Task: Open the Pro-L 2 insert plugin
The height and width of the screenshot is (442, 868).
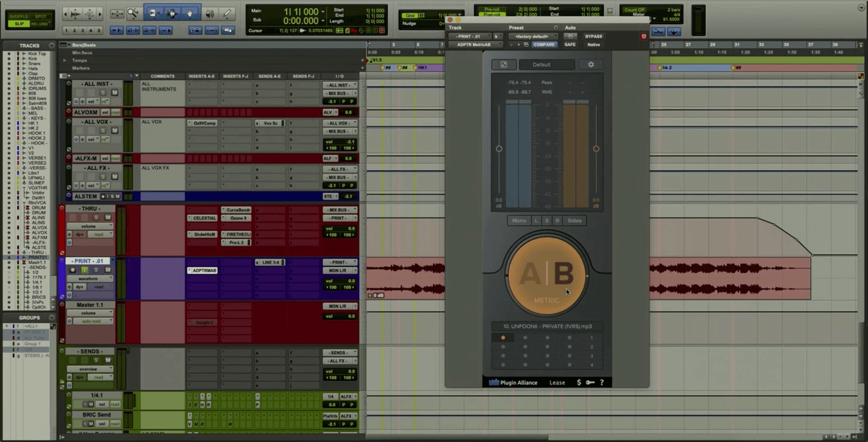Action: click(x=236, y=242)
